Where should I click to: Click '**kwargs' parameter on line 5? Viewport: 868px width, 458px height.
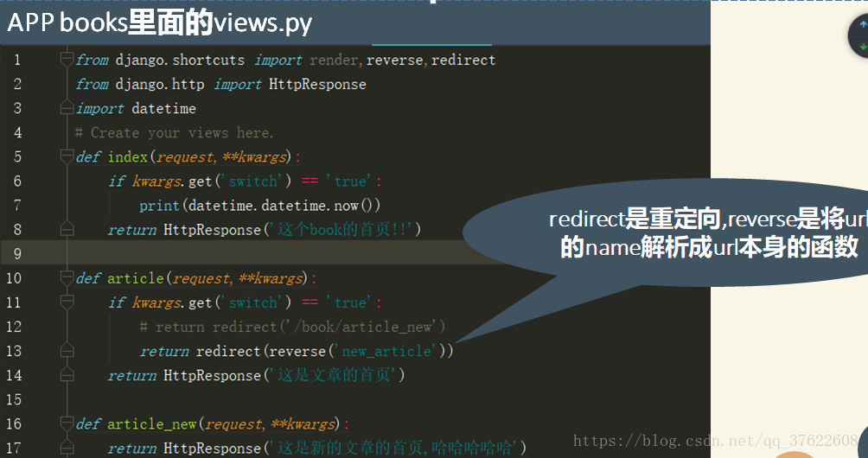[x=255, y=157]
